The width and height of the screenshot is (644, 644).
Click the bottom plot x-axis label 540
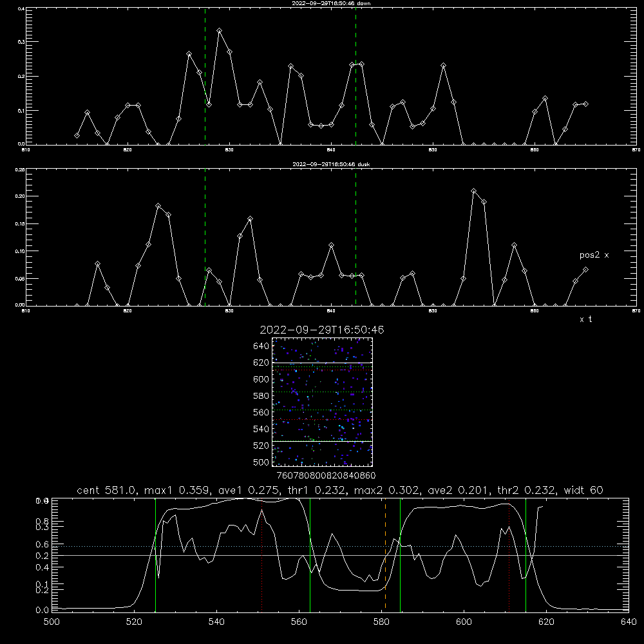tap(216, 622)
